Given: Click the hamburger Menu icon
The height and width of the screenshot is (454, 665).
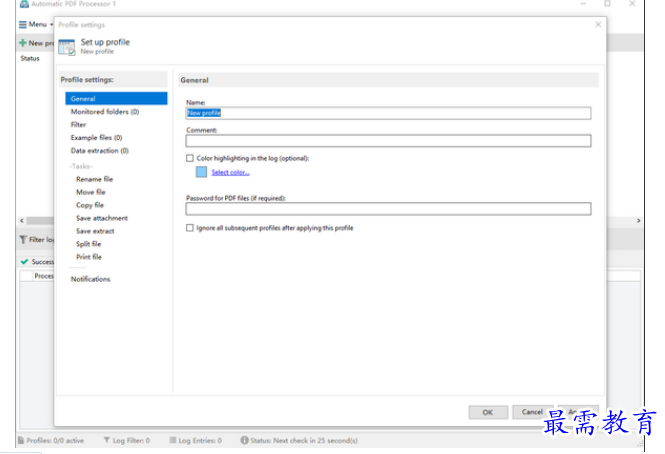Looking at the screenshot, I should tap(22, 25).
